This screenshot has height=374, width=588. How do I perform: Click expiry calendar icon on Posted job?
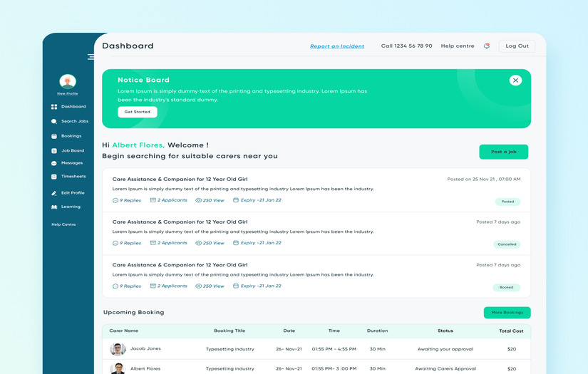[236, 200]
